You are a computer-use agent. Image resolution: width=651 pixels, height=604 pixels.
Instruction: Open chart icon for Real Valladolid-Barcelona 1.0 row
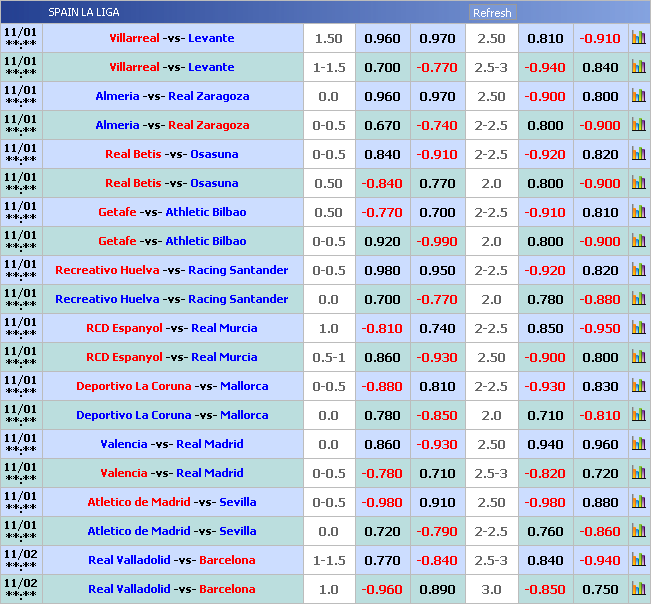tap(638, 589)
